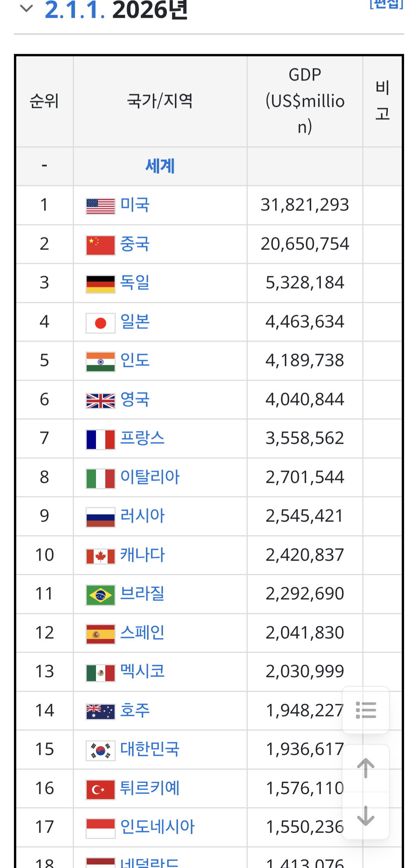The width and height of the screenshot is (418, 868).
Task: Open the 세계 link in the table
Action: [160, 166]
